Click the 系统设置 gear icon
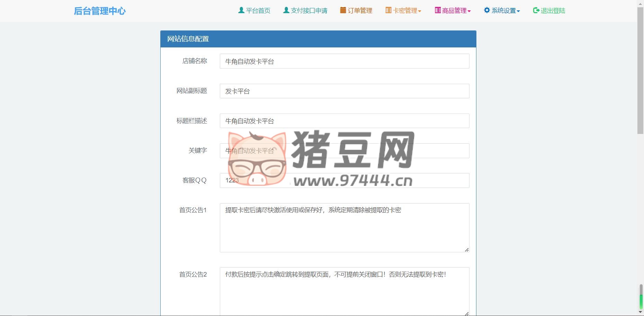The height and width of the screenshot is (316, 644). point(487,10)
